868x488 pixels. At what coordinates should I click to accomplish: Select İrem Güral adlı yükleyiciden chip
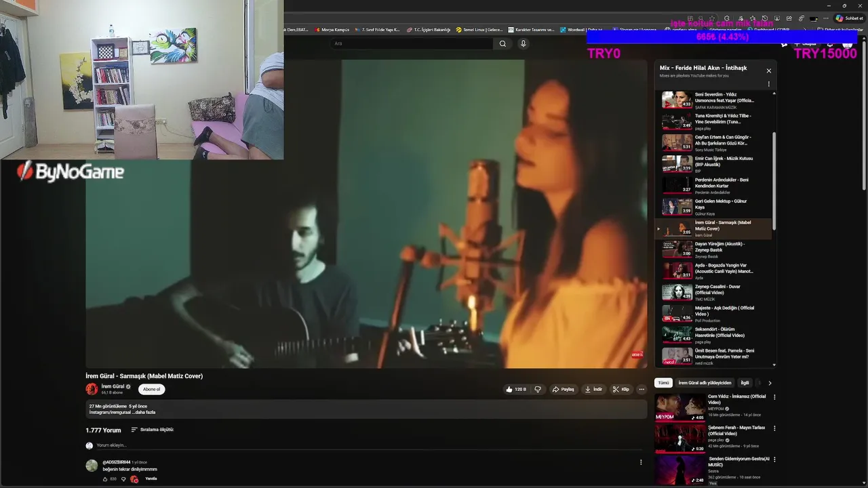(705, 383)
